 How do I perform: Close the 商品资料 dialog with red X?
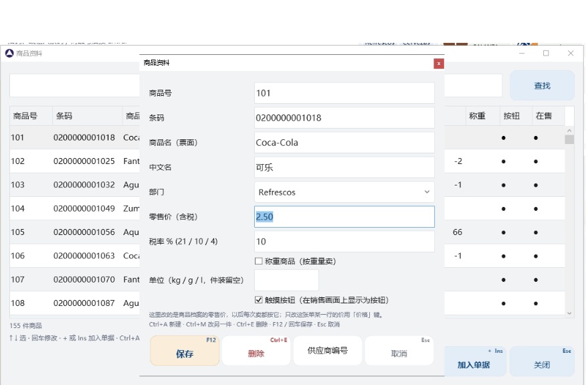tap(438, 64)
